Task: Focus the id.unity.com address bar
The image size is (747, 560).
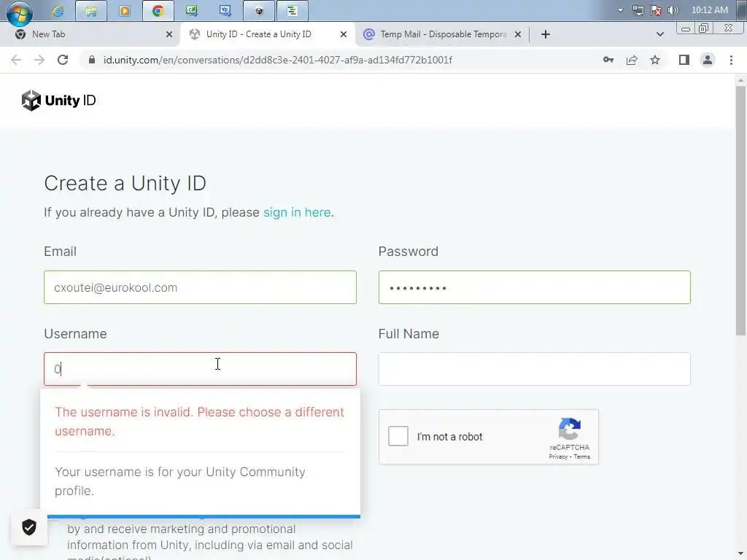Action: (x=278, y=60)
